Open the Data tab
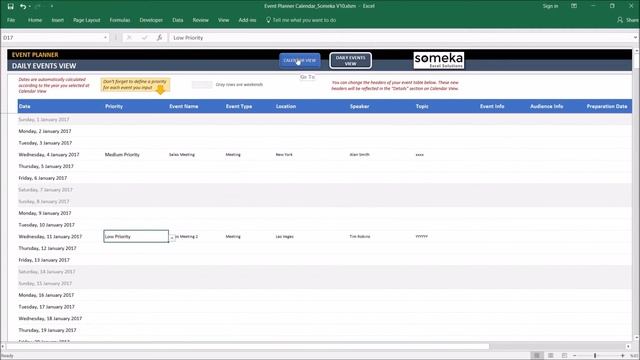 pos(178,20)
